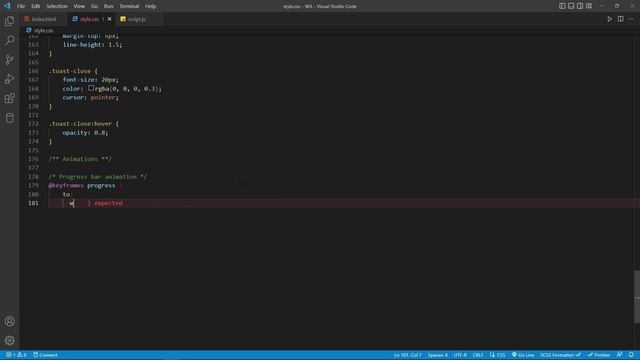
Task: Open the Go menu
Action: (94, 6)
